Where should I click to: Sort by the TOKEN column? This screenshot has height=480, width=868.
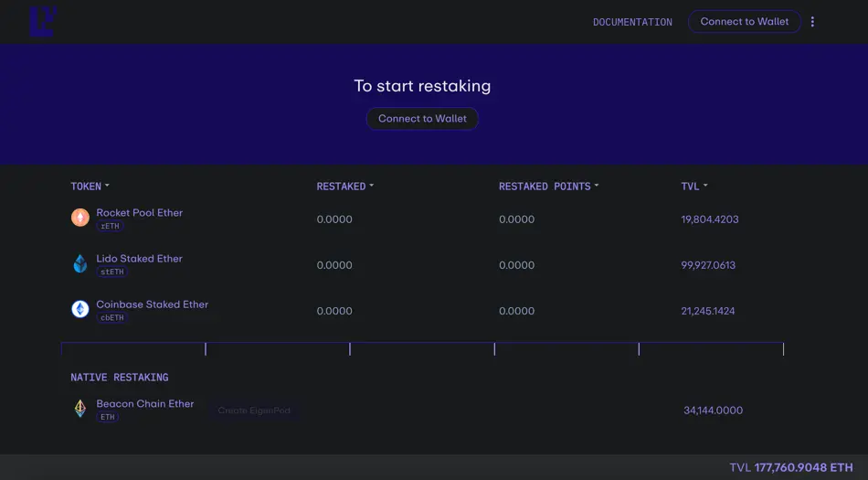click(x=90, y=187)
